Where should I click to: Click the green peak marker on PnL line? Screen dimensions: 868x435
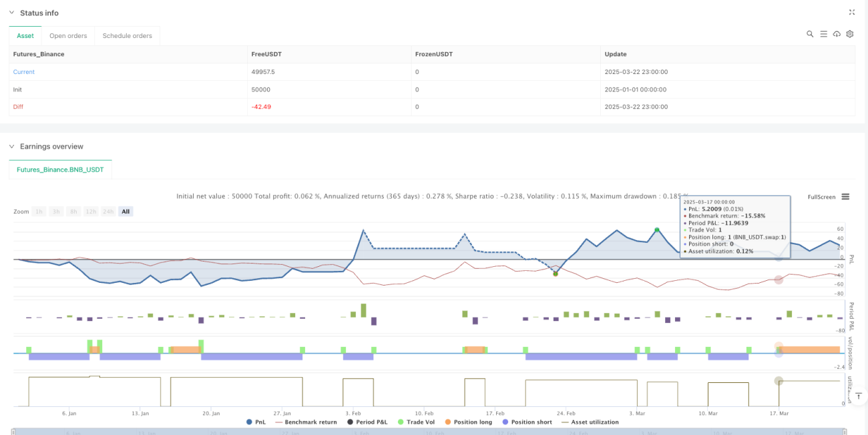point(657,230)
